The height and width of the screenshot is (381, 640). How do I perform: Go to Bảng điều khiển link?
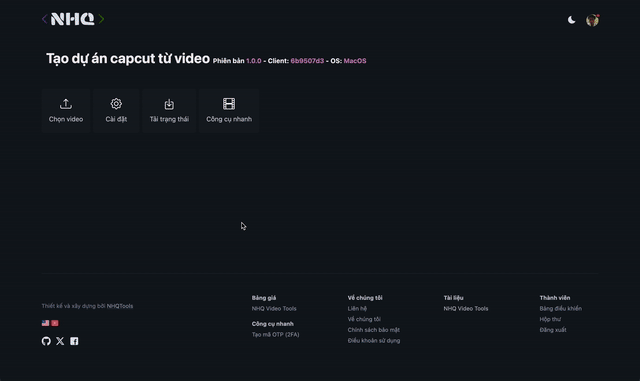560,308
